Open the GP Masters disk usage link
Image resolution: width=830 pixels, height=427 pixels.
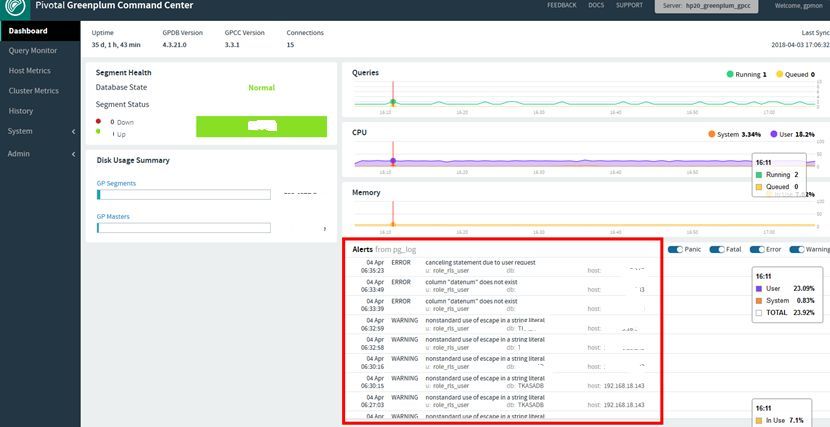click(x=113, y=216)
